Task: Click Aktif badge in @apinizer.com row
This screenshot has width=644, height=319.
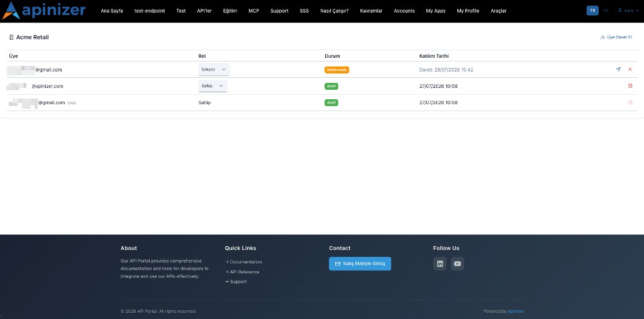Action: [x=331, y=86]
